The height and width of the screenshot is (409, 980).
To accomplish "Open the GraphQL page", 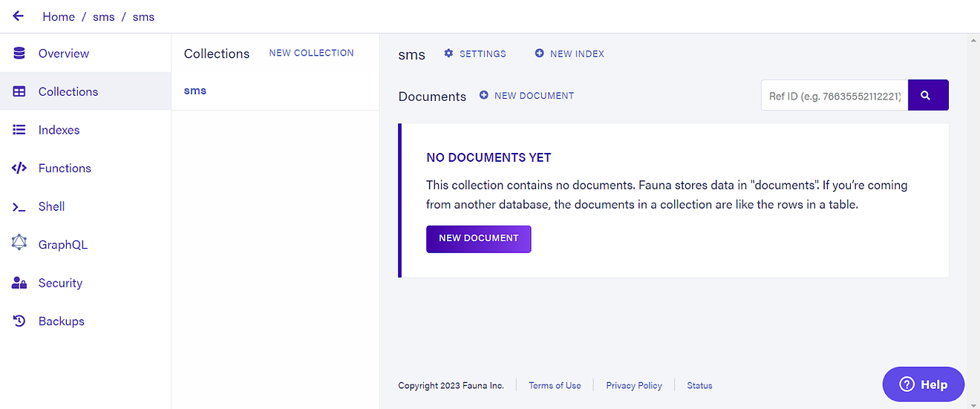I will [85, 244].
